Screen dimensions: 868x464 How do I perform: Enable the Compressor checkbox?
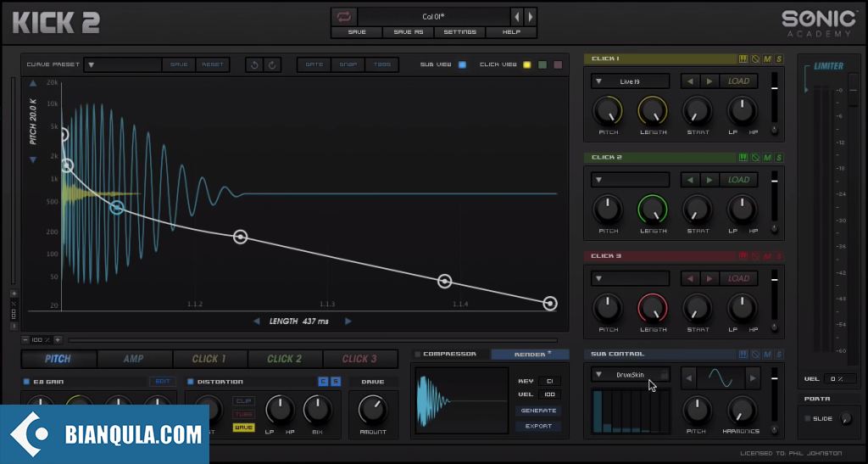pyautogui.click(x=417, y=355)
